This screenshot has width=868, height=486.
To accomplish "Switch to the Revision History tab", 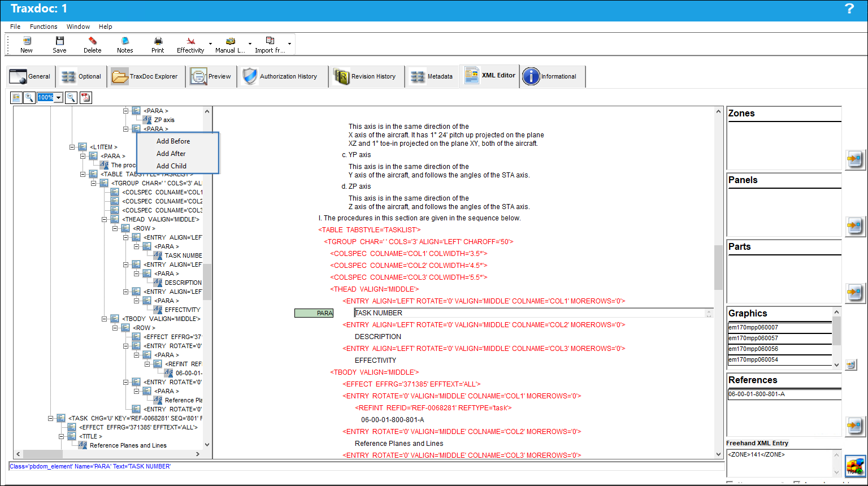I will [x=366, y=76].
